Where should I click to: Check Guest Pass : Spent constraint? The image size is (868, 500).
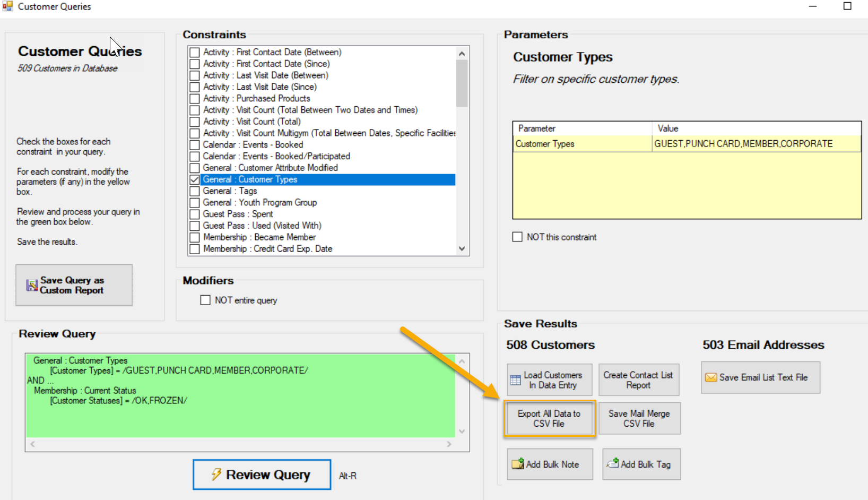[195, 214]
